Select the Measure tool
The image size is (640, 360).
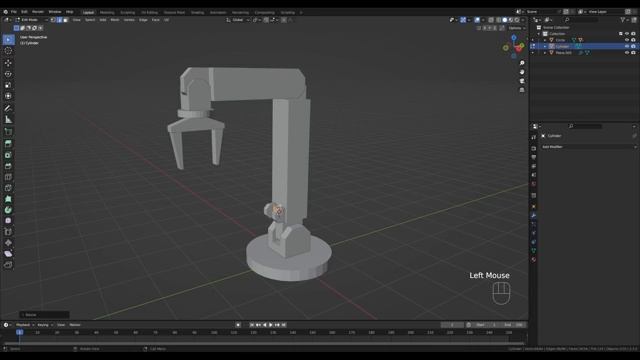(8, 119)
